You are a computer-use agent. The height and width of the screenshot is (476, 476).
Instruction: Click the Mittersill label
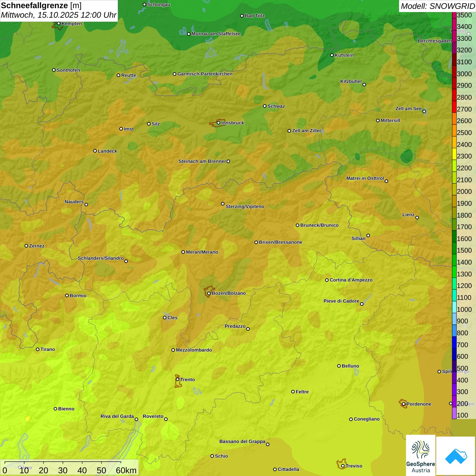tap(390, 120)
